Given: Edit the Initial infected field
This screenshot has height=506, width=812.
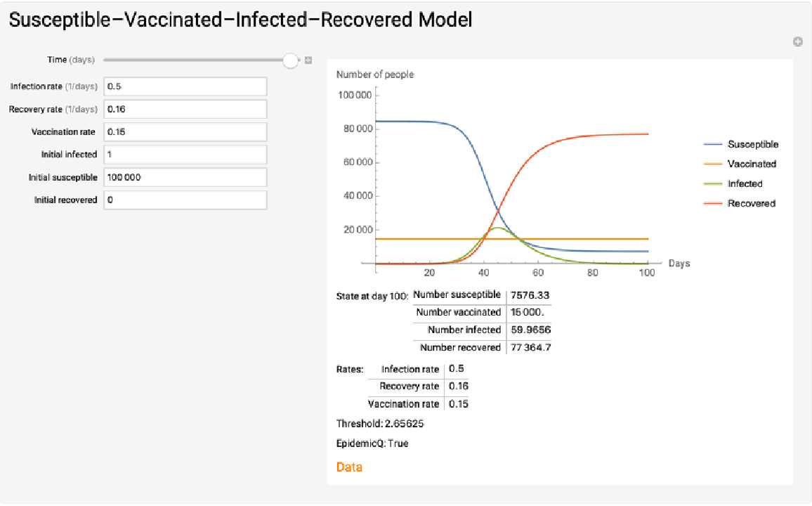Looking at the screenshot, I should [x=185, y=155].
